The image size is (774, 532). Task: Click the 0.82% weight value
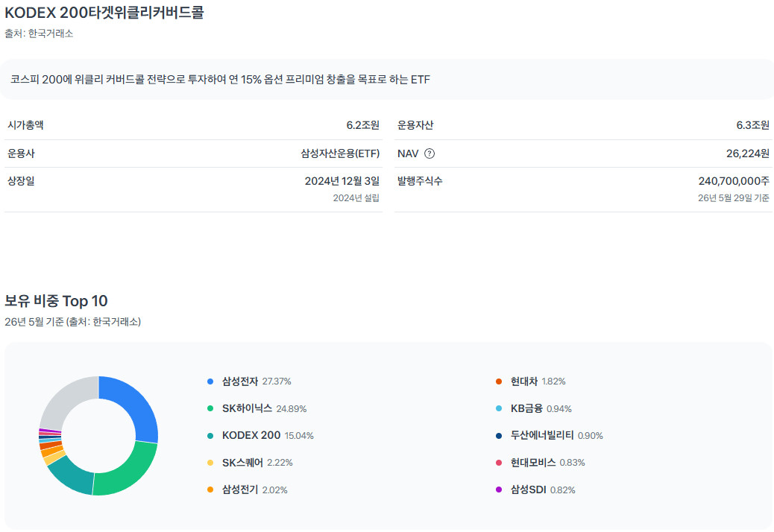[563, 490]
